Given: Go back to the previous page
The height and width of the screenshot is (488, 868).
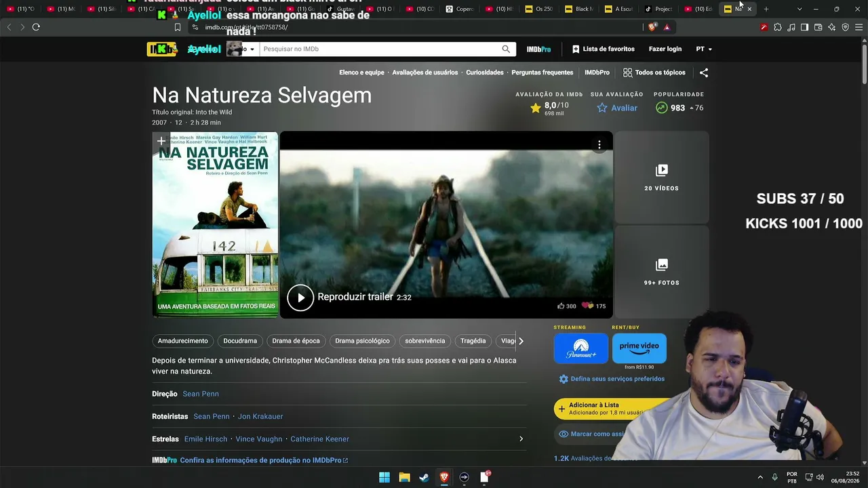Looking at the screenshot, I should [9, 27].
